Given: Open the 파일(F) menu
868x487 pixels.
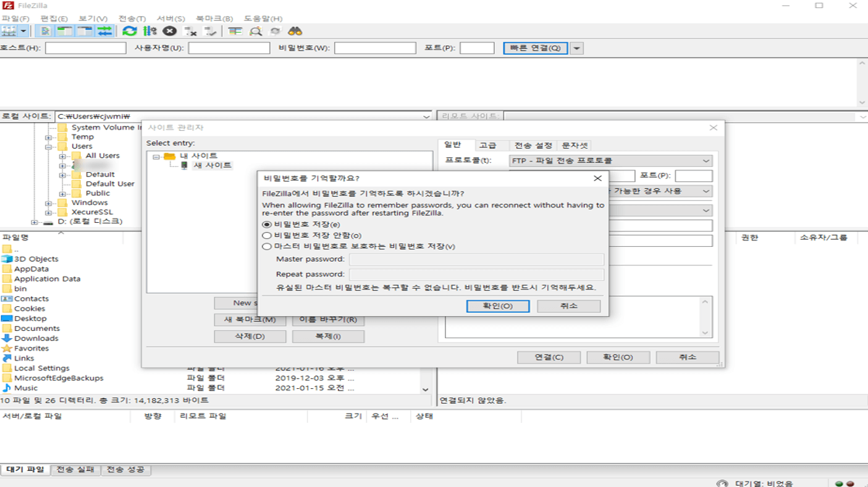Looking at the screenshot, I should tap(15, 19).
